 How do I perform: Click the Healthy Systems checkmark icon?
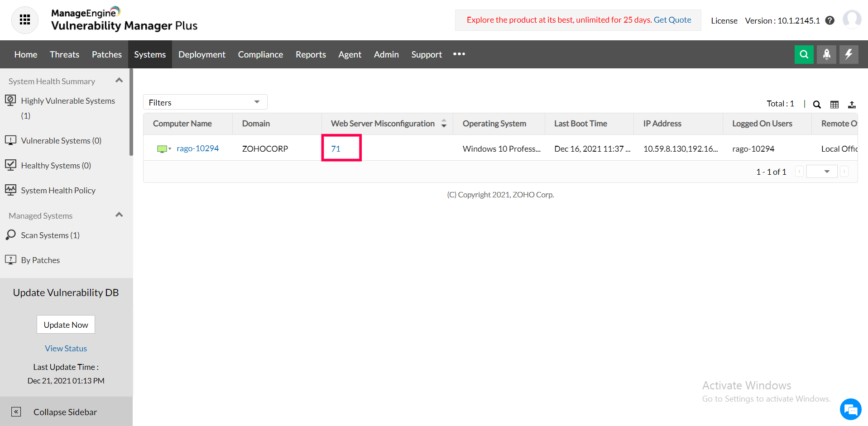coord(10,165)
